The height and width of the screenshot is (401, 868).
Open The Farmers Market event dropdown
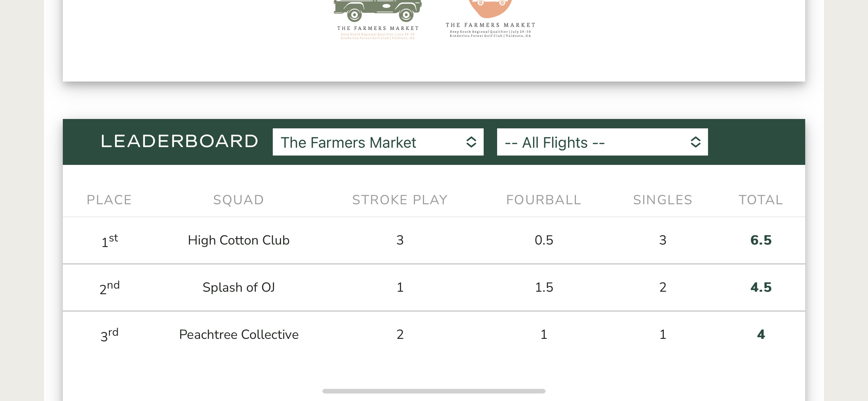[377, 142]
